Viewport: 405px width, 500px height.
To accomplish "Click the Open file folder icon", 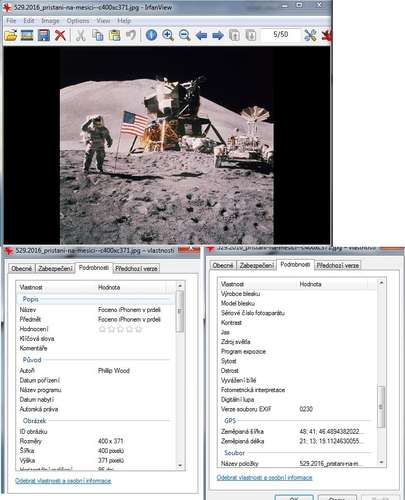I will [11, 35].
